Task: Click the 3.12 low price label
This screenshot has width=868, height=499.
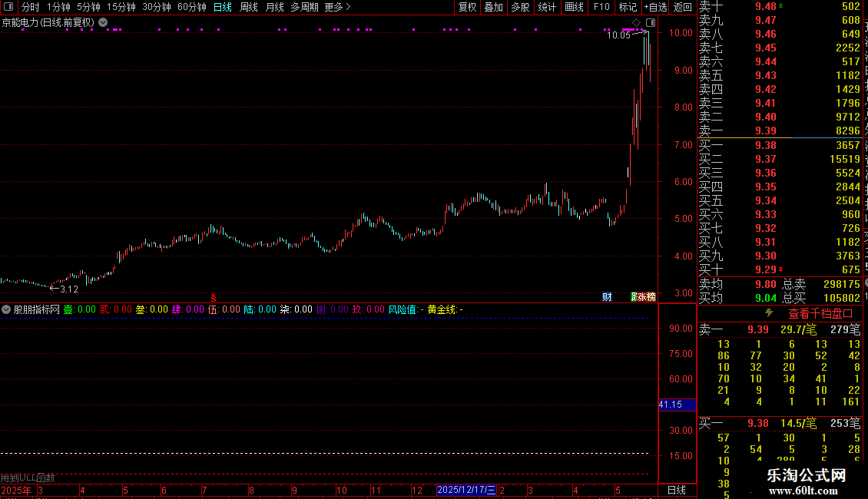Action: [x=69, y=289]
